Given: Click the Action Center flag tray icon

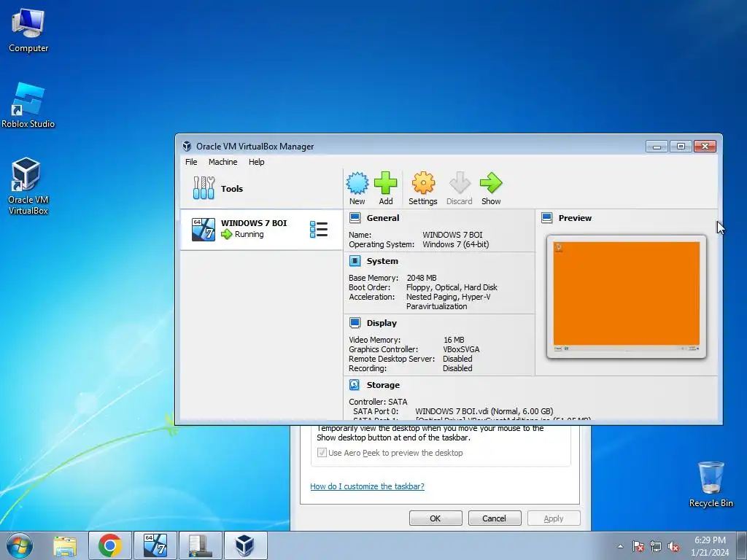Looking at the screenshot, I should click(x=638, y=546).
